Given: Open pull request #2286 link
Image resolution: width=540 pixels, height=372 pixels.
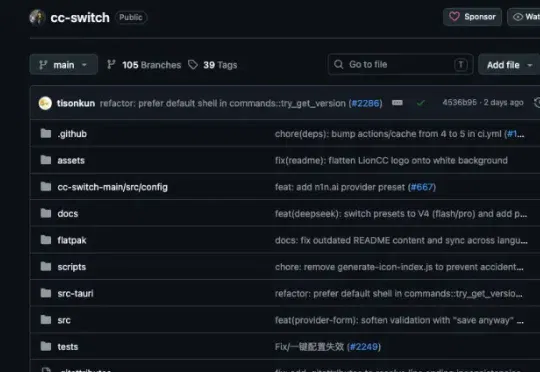Looking at the screenshot, I should 365,103.
